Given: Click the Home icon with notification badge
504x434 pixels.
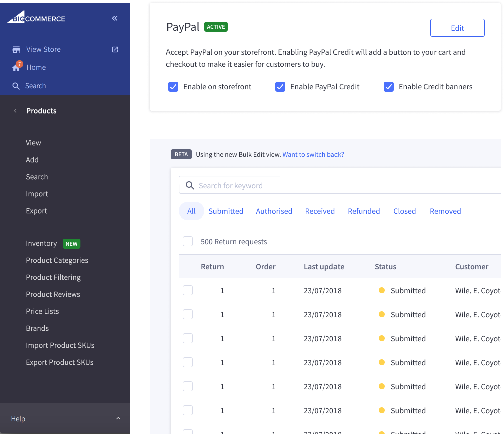Looking at the screenshot, I should [17, 66].
